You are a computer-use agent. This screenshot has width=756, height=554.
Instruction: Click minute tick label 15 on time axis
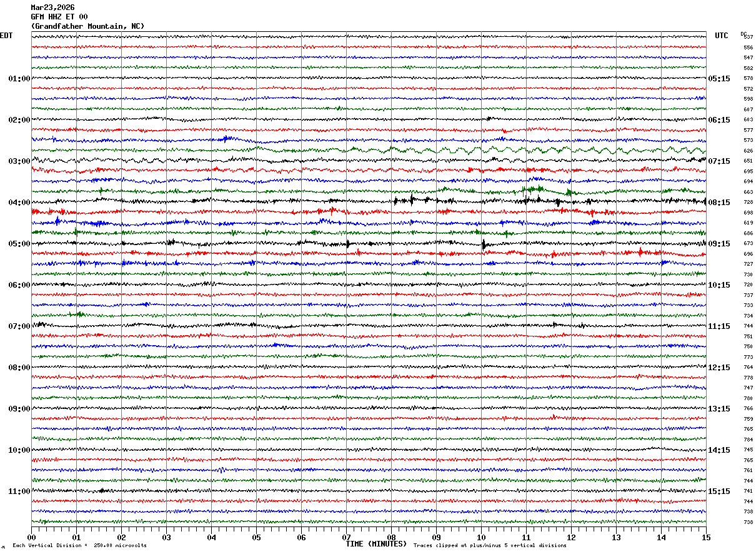coord(706,537)
